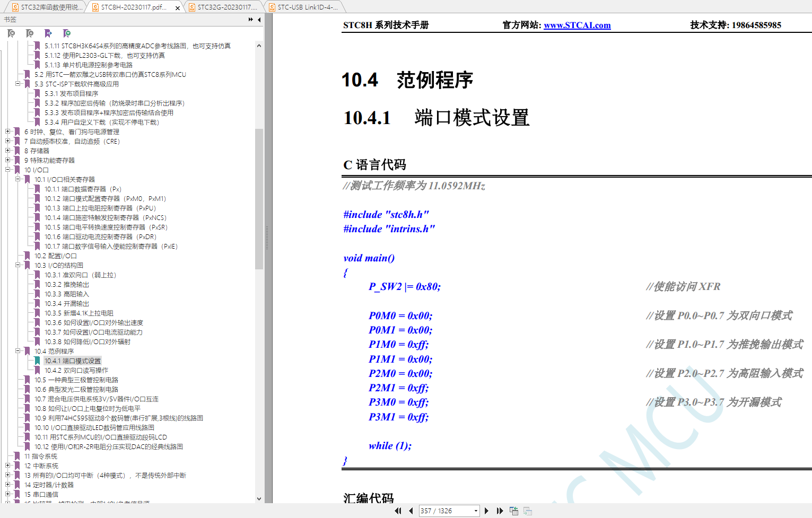812x518 pixels.
Task: Open bookmark 10.5 一种典型三极管控制电路
Action: pyautogui.click(x=76, y=380)
